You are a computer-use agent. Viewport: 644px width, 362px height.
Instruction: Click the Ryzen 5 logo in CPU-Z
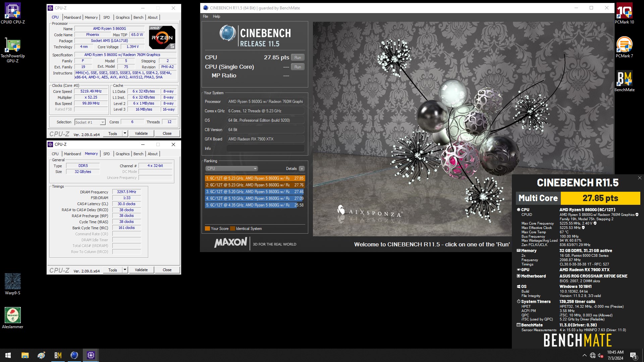click(162, 37)
